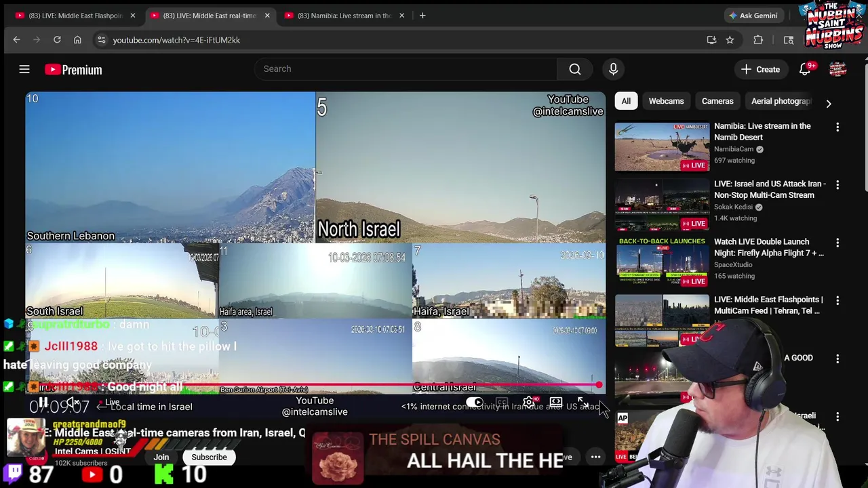868x488 pixels.
Task: Open the browser extensions menu
Action: tap(758, 40)
